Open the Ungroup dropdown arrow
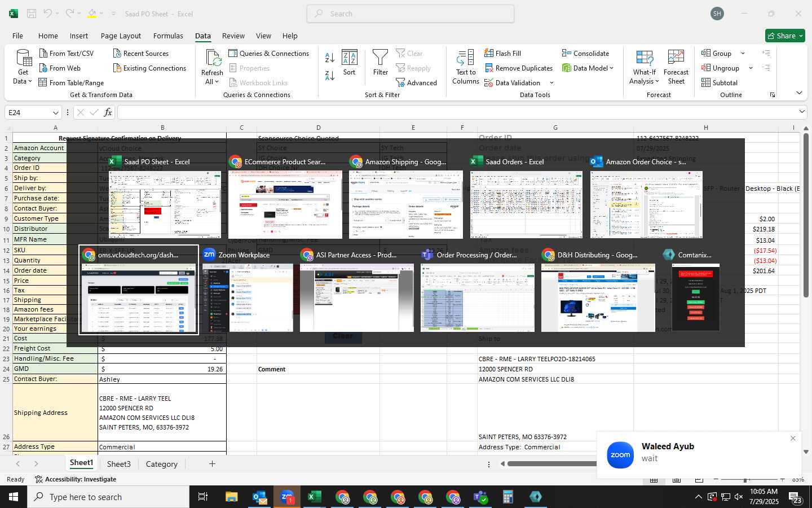This screenshot has height=508, width=812. click(x=751, y=68)
